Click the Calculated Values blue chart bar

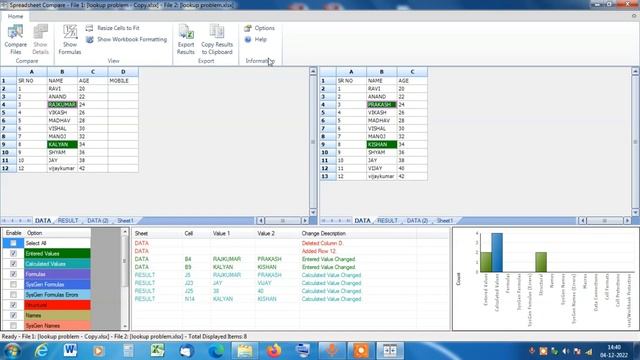point(497,252)
